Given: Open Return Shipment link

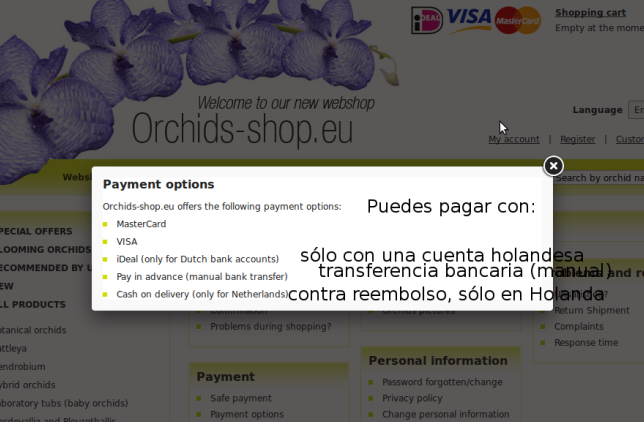Looking at the screenshot, I should point(592,311).
